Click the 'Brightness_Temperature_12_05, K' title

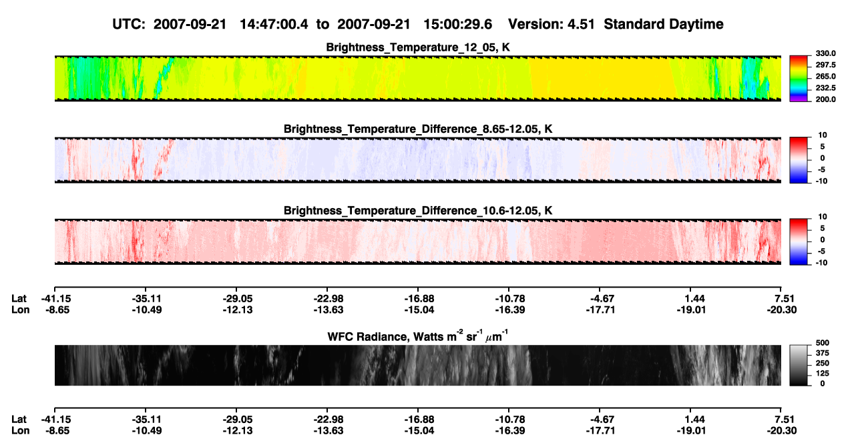[418, 47]
